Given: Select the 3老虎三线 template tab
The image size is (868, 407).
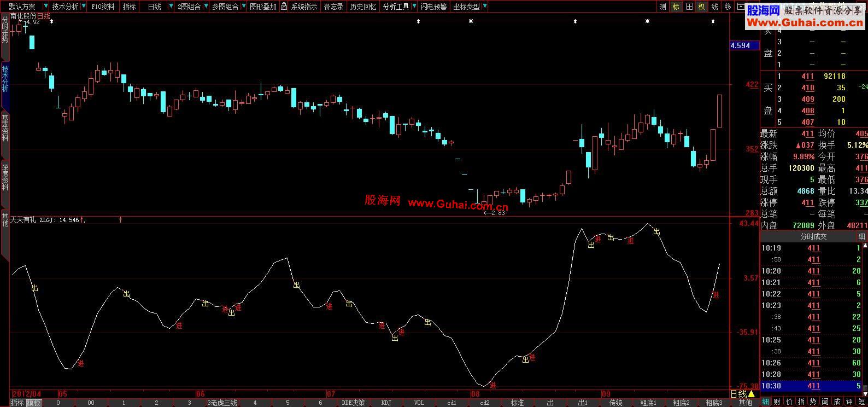Looking at the screenshot, I should [x=222, y=403].
